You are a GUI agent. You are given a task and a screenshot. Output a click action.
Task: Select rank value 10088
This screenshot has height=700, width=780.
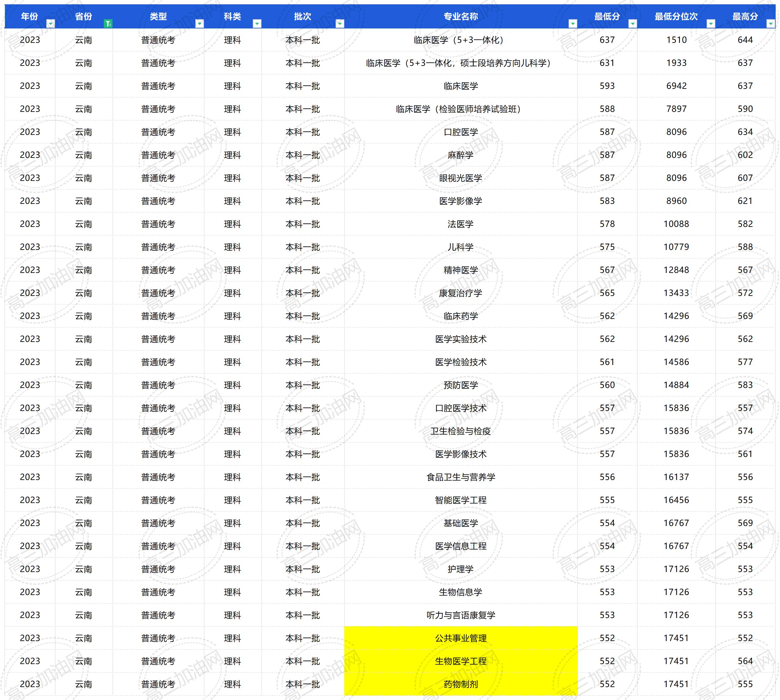[676, 224]
